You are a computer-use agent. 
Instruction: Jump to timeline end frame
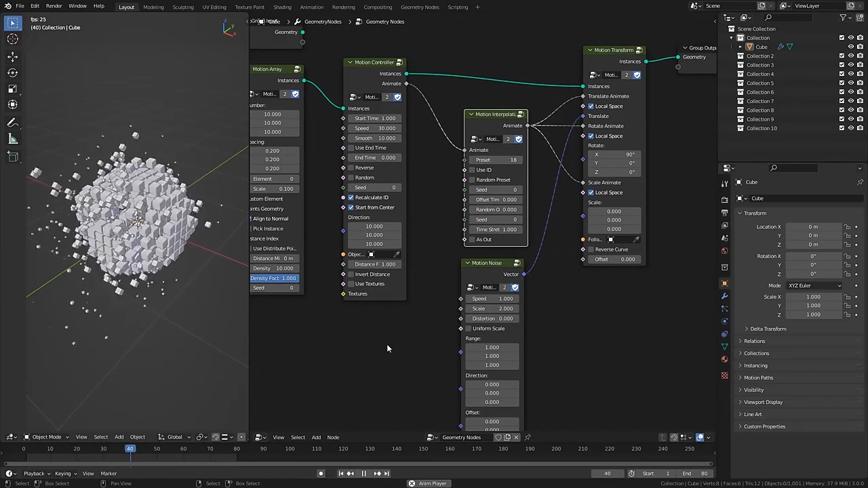click(x=387, y=474)
